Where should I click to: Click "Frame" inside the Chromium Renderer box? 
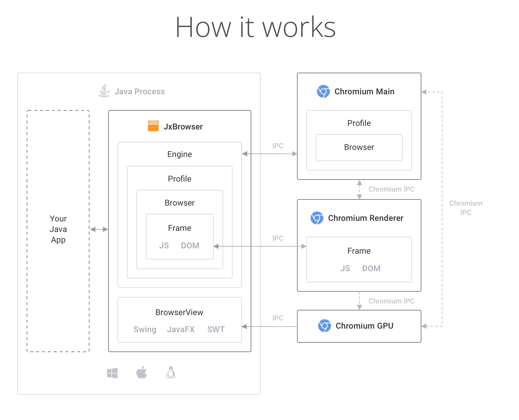tap(359, 251)
